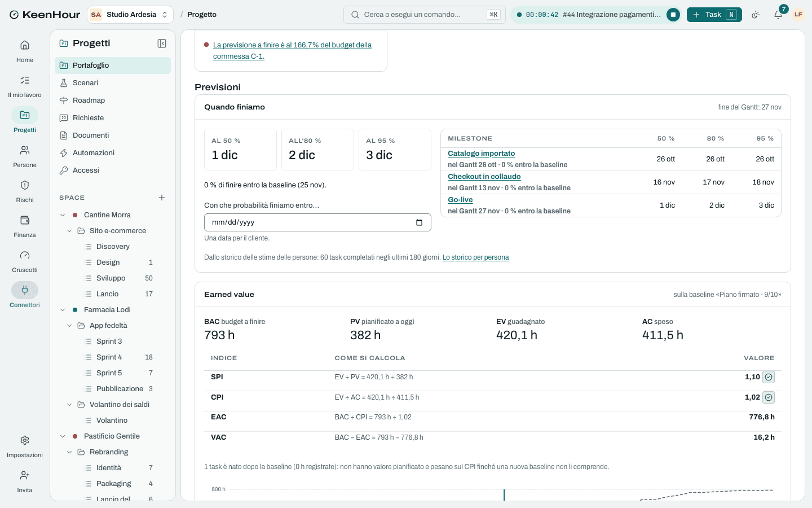812x508 pixels.
Task: Open the calendar picker in date field
Action: (419, 222)
